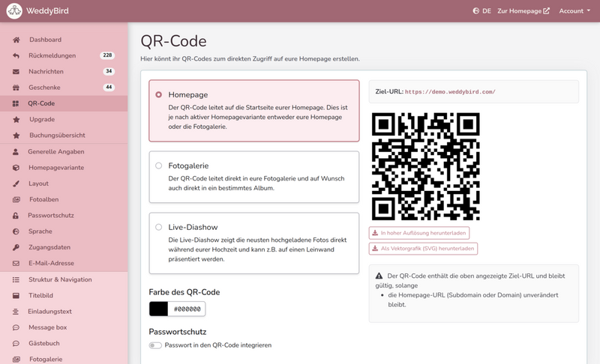Open Gästebuch in the sidebar
The width and height of the screenshot is (600, 364).
point(64,343)
